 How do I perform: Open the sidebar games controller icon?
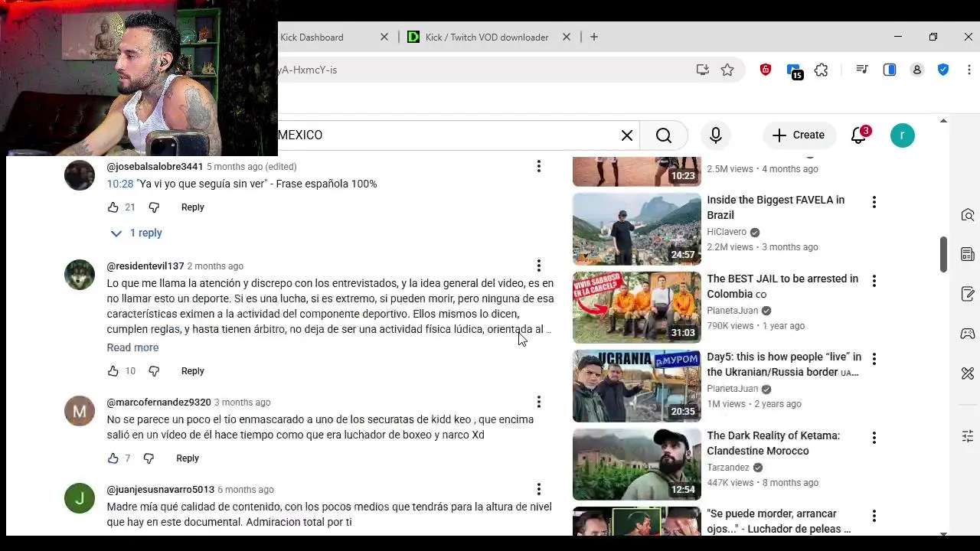968,334
